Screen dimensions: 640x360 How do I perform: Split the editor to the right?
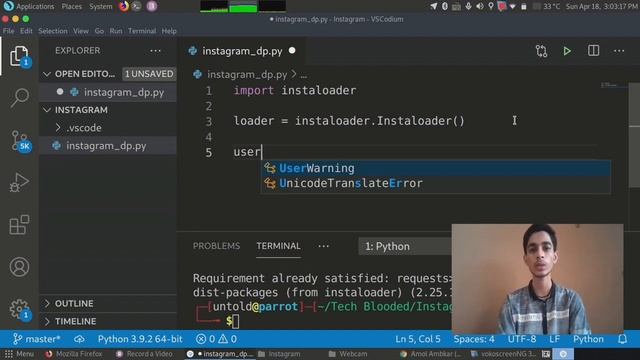(593, 51)
